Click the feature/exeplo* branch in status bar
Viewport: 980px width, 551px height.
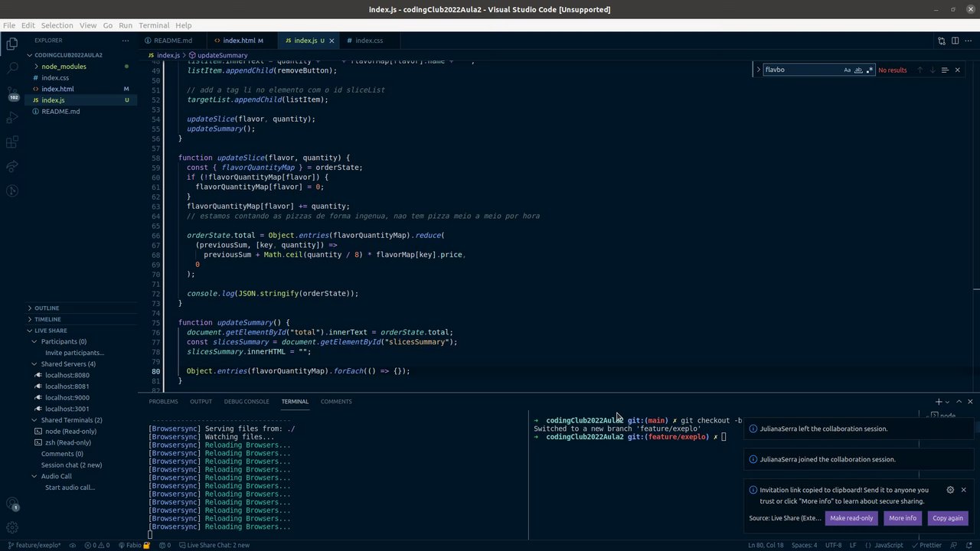[33, 546]
